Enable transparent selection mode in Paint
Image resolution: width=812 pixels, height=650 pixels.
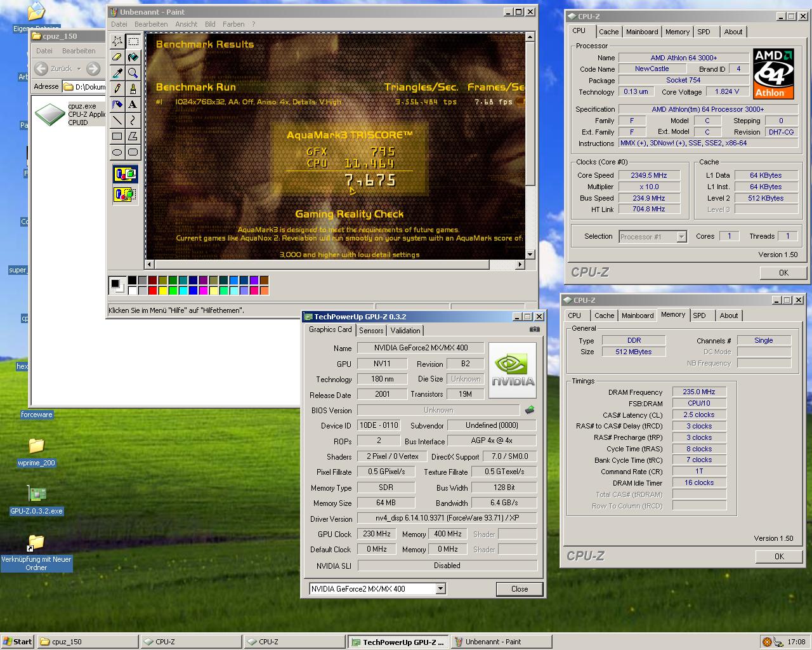[x=125, y=194]
